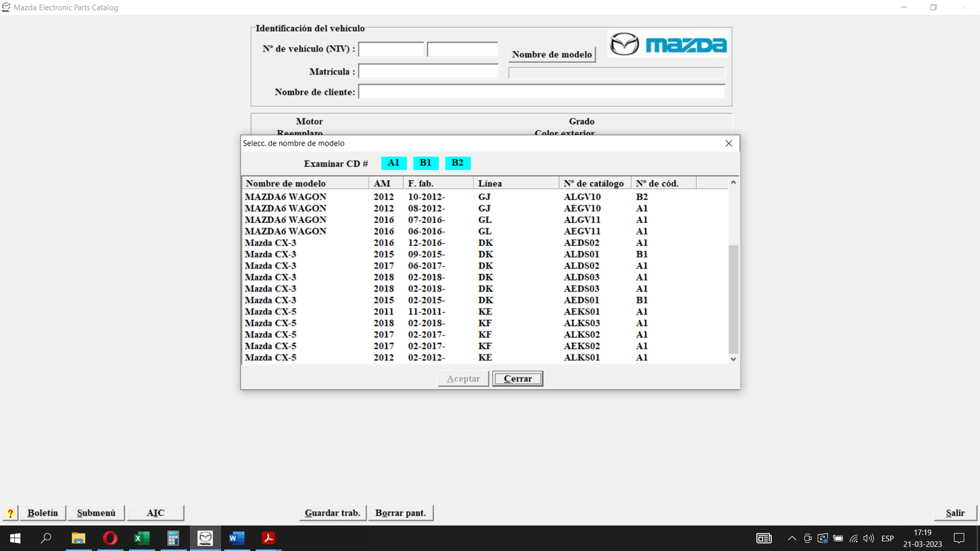The image size is (980, 551).
Task: Show hidden tray icons chevron
Action: pyautogui.click(x=791, y=538)
